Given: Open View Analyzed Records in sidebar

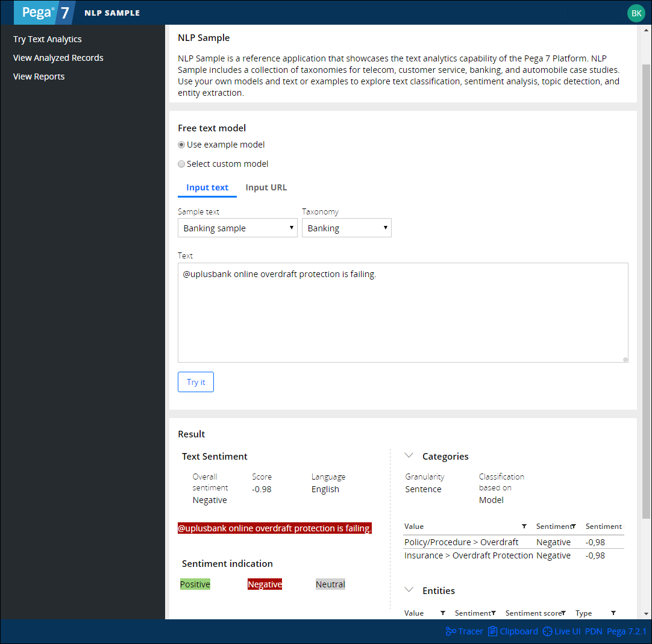Looking at the screenshot, I should tap(58, 58).
